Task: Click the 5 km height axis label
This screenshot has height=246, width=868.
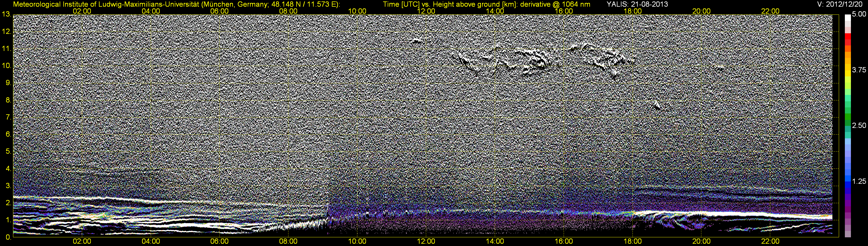Action: (x=8, y=152)
